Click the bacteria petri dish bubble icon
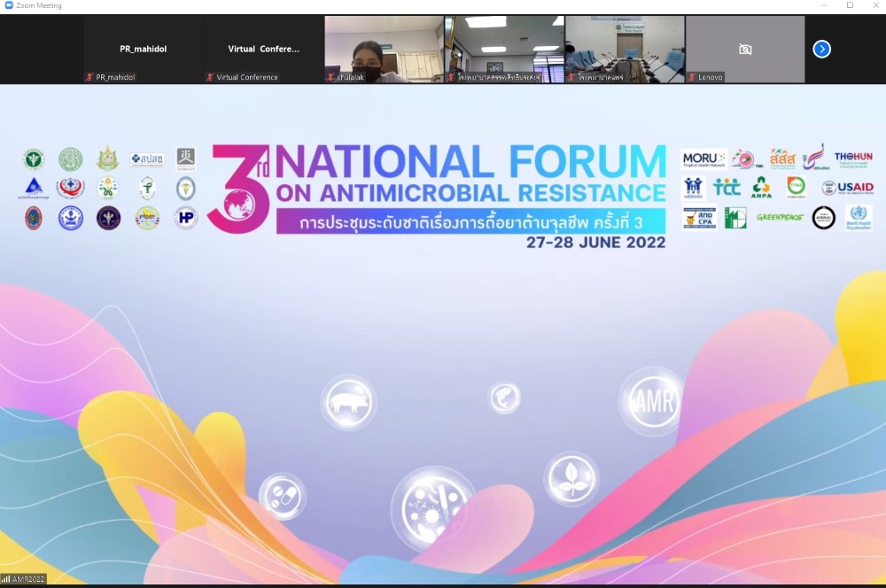This screenshot has height=588, width=886. [x=432, y=507]
